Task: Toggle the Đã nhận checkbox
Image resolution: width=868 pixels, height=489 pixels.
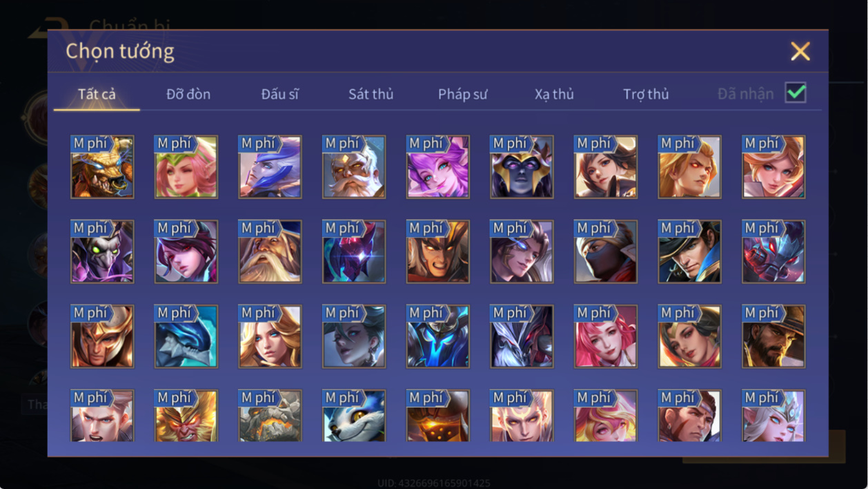Action: pyautogui.click(x=796, y=93)
